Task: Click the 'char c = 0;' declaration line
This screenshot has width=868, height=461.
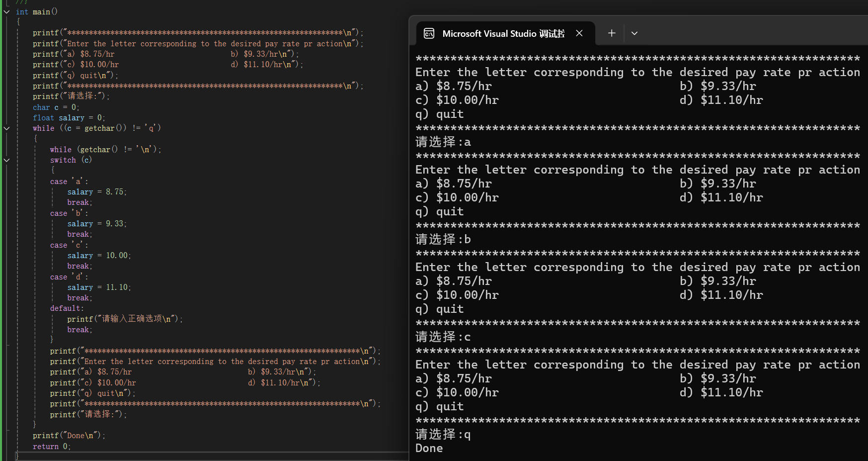Action: (56, 107)
